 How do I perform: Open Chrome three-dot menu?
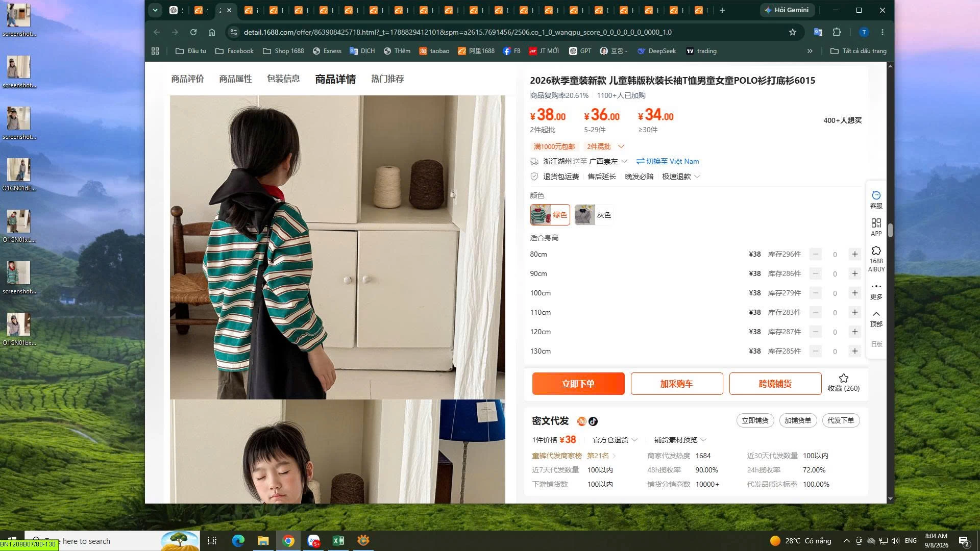coord(883,32)
